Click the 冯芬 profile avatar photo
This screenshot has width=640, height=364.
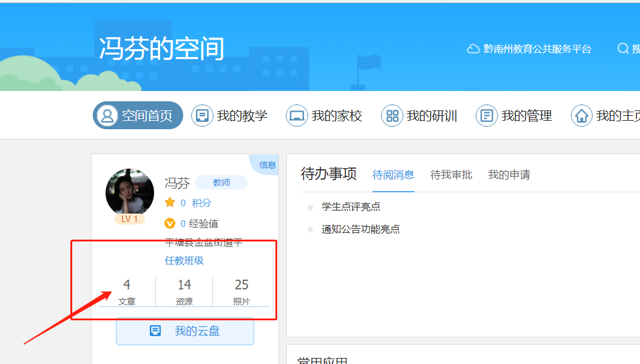tap(130, 192)
